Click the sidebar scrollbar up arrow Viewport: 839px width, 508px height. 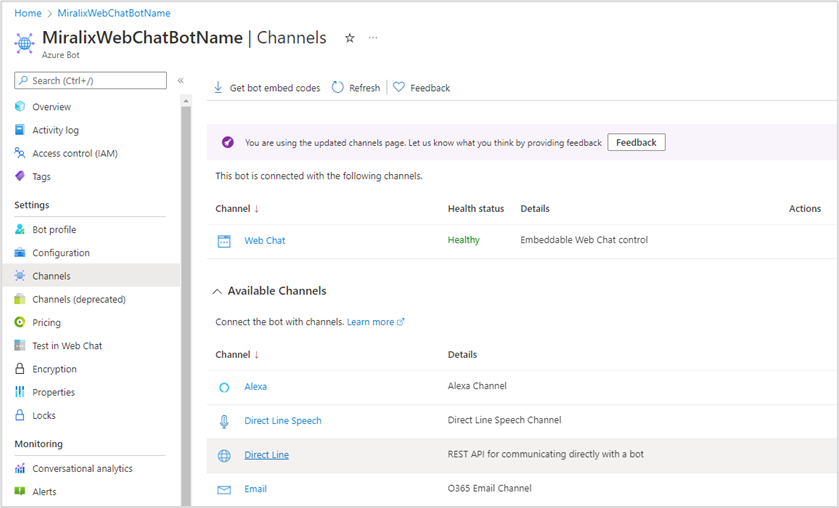(186, 101)
